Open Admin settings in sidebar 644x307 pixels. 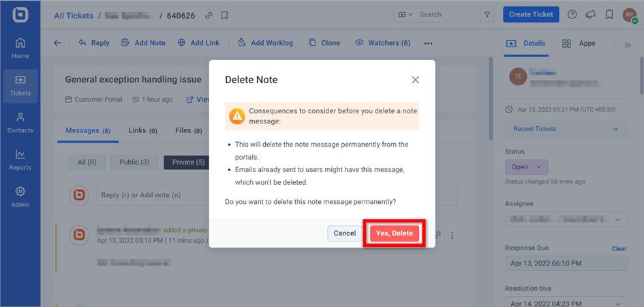coord(20,197)
